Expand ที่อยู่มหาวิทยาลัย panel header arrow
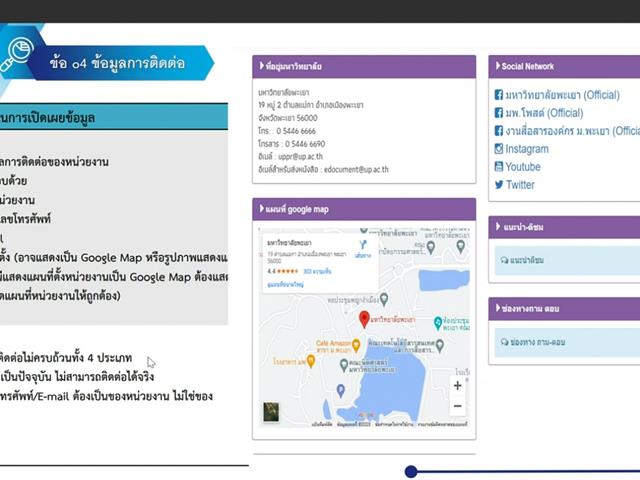This screenshot has height=480, width=640. tap(262, 66)
